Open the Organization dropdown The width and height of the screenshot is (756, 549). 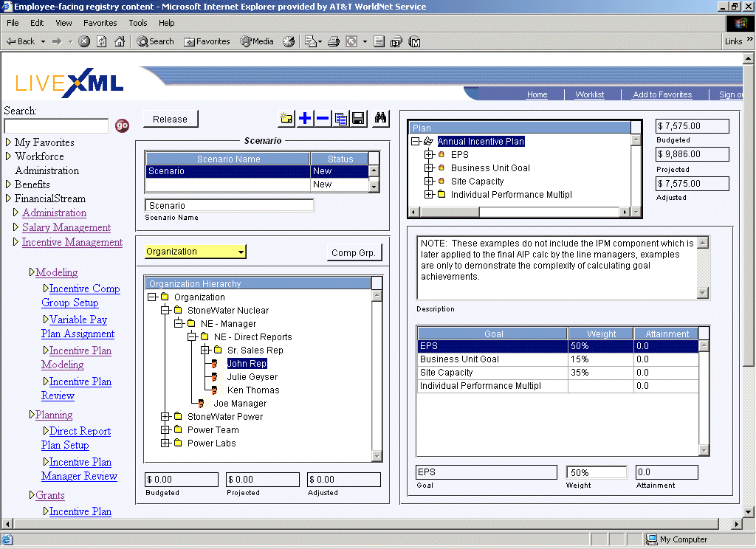pos(195,252)
